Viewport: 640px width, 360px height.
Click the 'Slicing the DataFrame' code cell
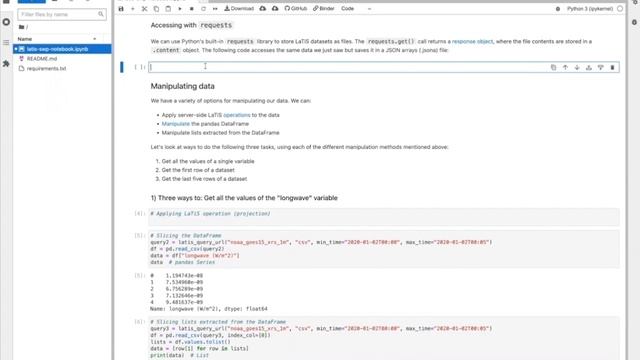[384, 249]
